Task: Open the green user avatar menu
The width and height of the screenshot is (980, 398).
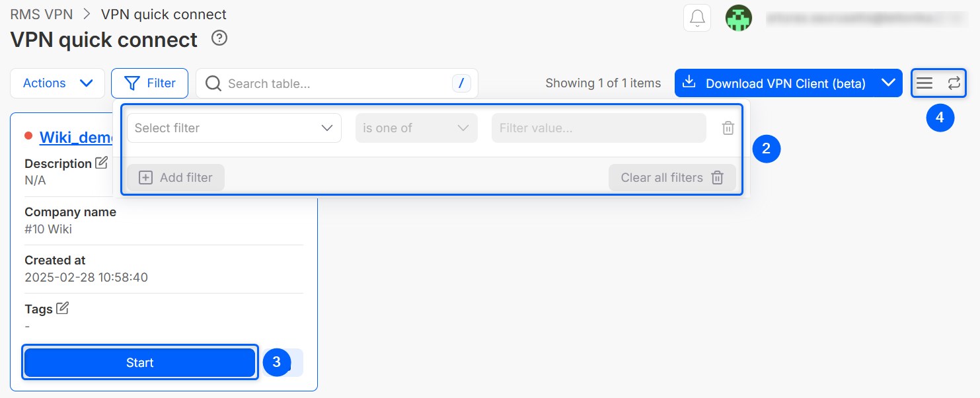Action: click(739, 18)
